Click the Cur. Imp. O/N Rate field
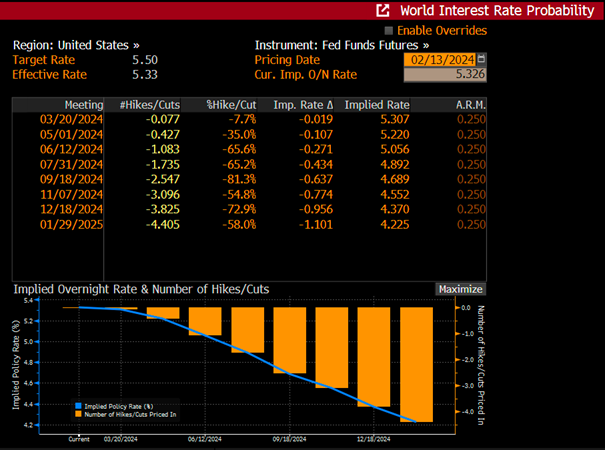 tap(445, 74)
